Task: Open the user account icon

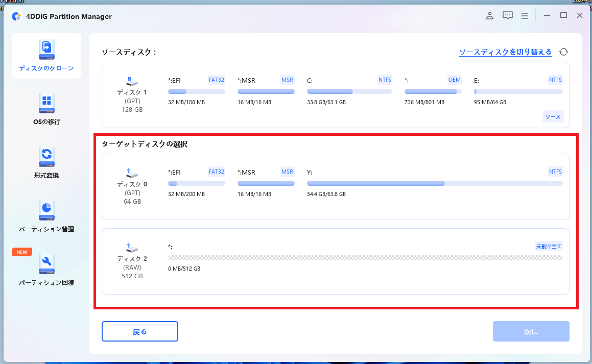Action: 489,16
